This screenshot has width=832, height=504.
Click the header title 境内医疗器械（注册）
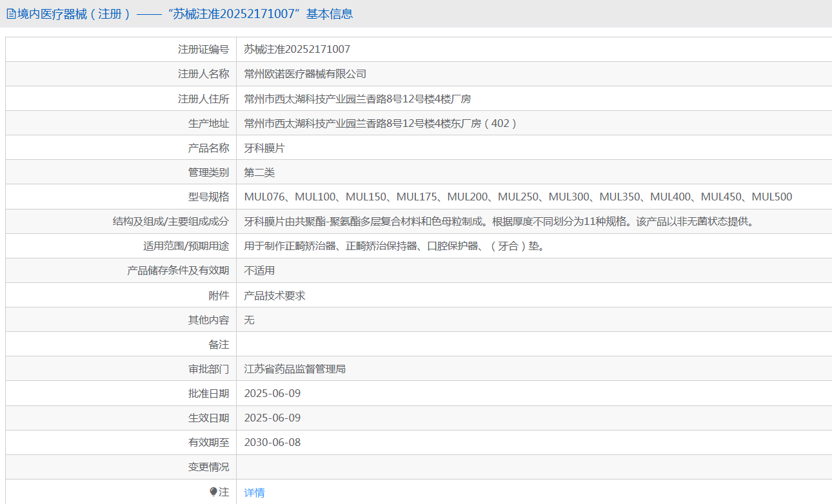pyautogui.click(x=74, y=14)
